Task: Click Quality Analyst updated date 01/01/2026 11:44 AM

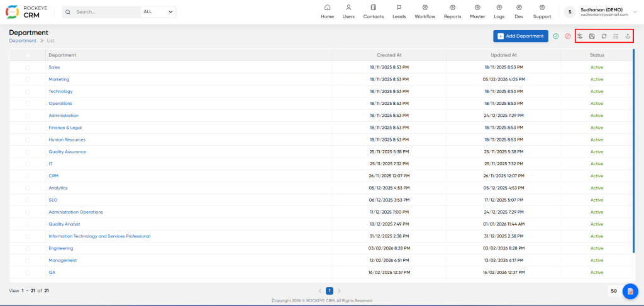Action: coord(504,224)
